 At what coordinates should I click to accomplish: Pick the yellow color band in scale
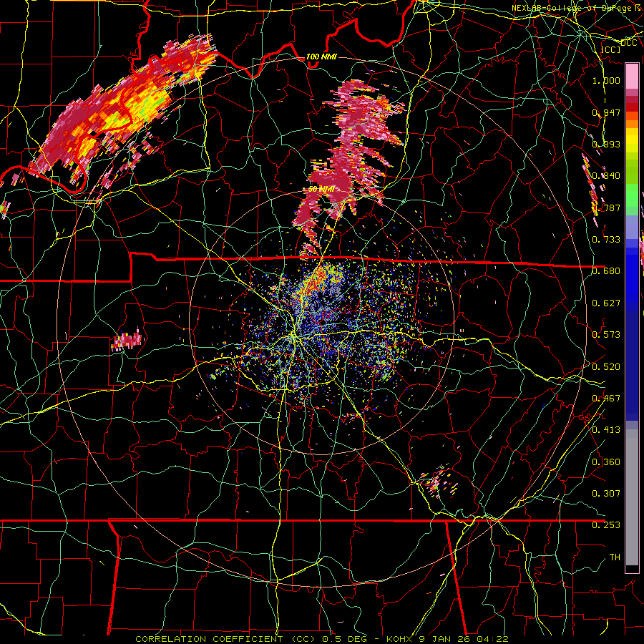click(x=632, y=140)
